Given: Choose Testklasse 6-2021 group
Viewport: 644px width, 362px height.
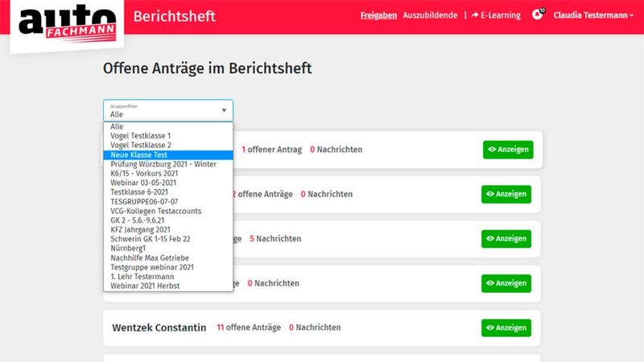Looking at the screenshot, I should pyautogui.click(x=168, y=192).
